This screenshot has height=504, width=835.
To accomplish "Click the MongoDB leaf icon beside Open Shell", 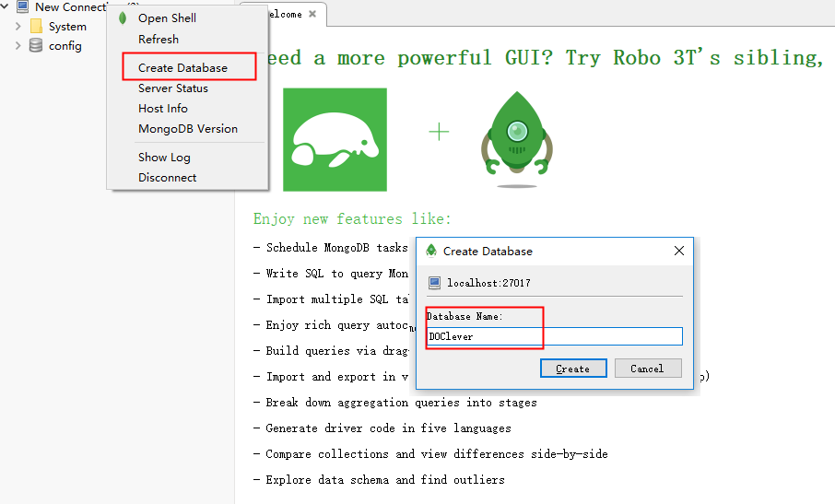I will click(123, 18).
